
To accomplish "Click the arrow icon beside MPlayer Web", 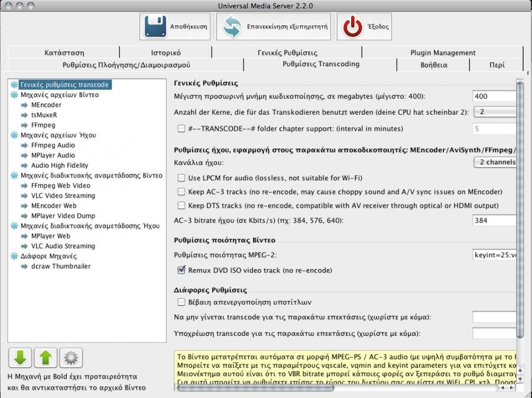I will (x=24, y=236).
